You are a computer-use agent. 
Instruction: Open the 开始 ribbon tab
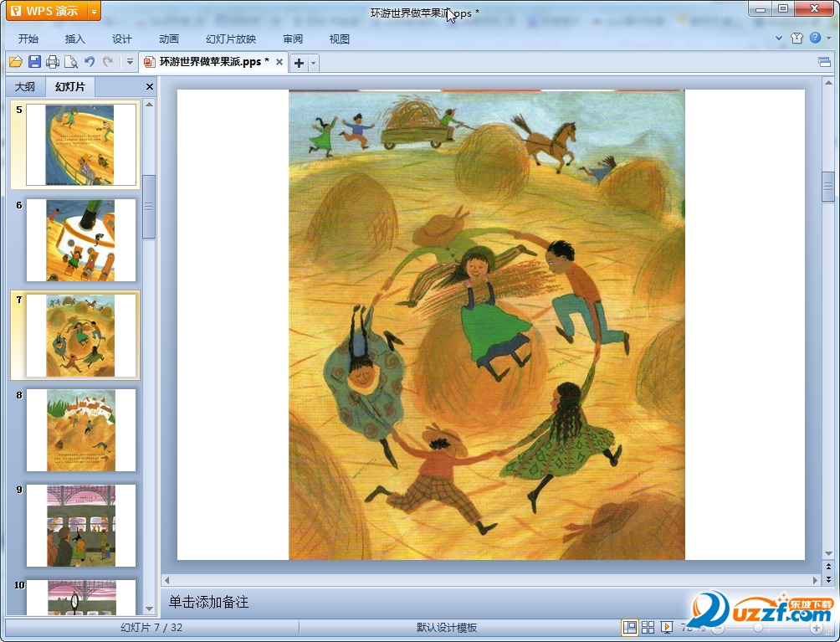(28, 39)
